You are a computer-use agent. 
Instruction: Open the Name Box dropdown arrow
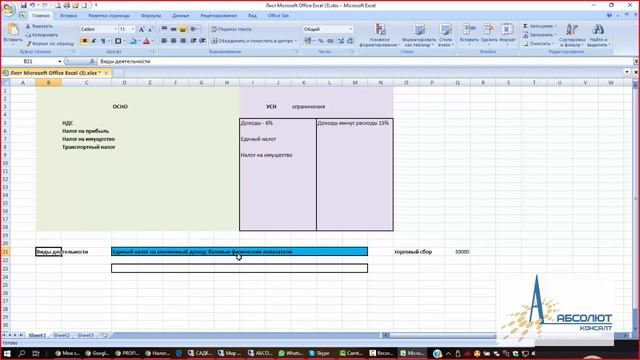[60, 61]
